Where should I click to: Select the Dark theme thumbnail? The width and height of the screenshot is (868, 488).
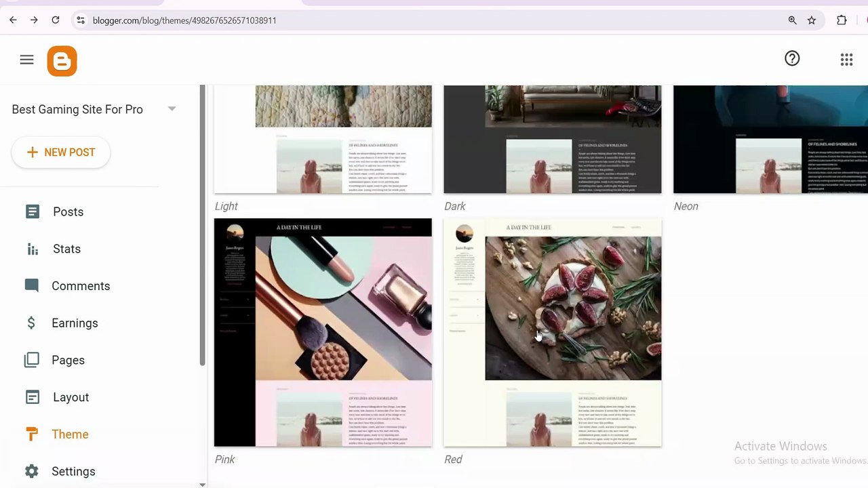pyautogui.click(x=553, y=139)
